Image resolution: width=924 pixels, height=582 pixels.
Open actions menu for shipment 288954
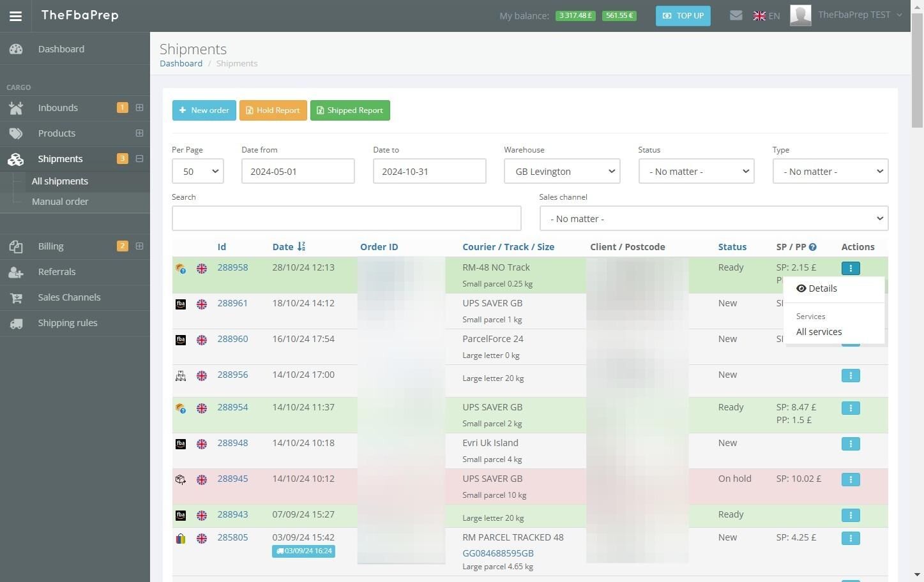tap(851, 408)
